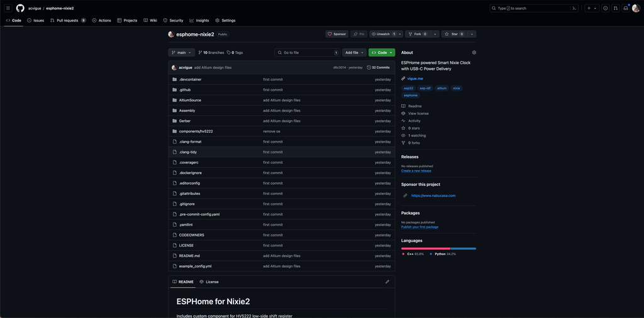Viewport: 644px width, 318px height.
Task: Pin the repository
Action: (x=359, y=34)
